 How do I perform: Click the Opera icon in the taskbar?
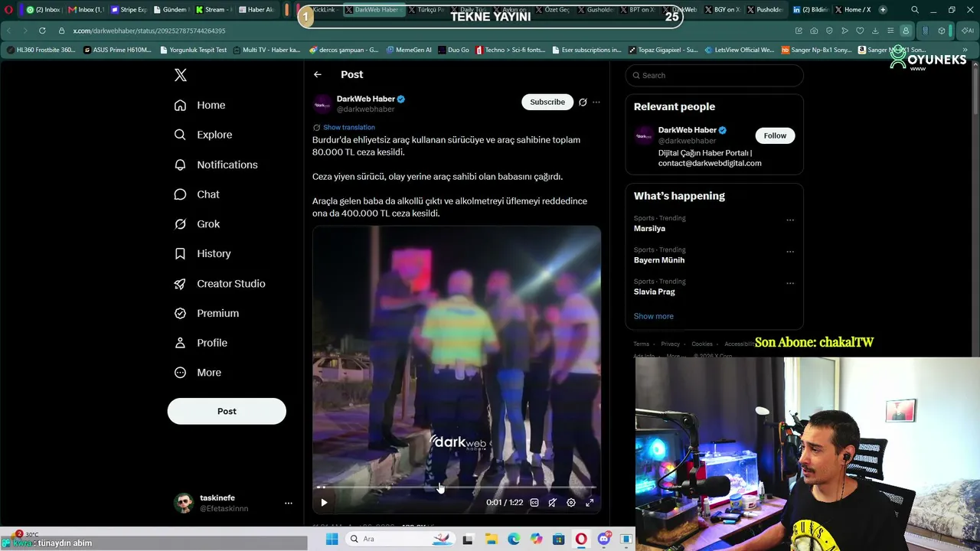tap(581, 539)
